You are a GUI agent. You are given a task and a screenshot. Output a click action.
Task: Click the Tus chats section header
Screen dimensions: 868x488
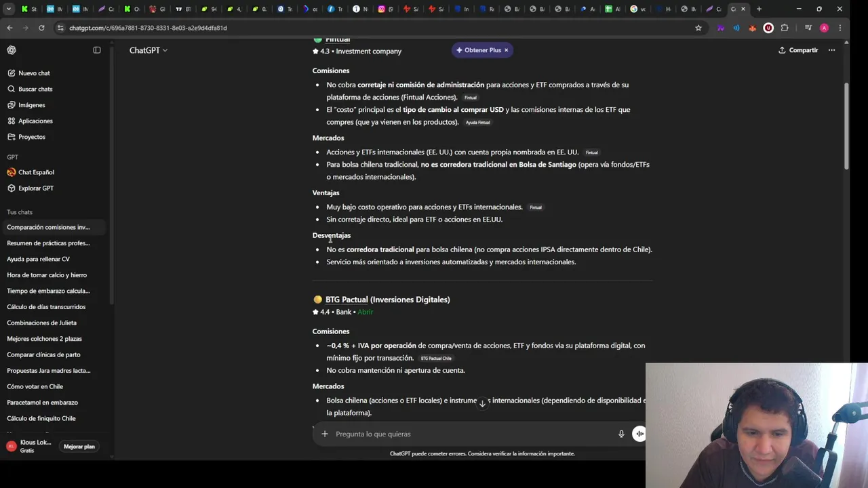[x=20, y=212]
